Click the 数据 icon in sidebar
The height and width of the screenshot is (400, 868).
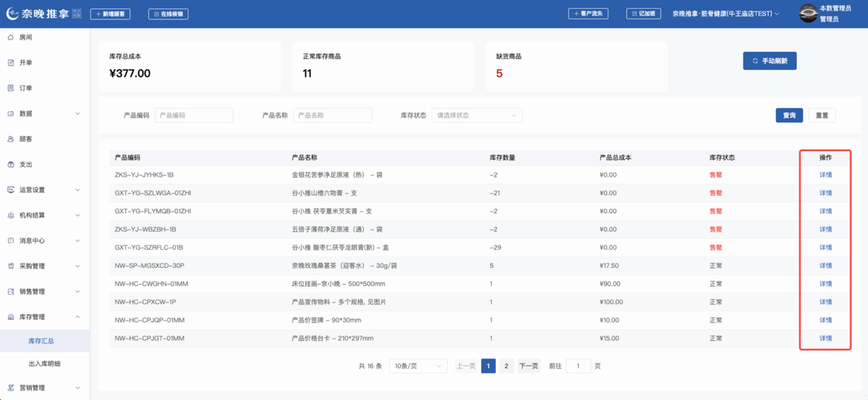11,114
